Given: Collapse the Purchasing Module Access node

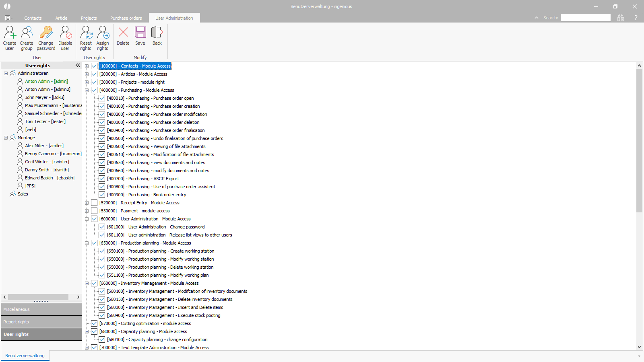Looking at the screenshot, I should (87, 90).
